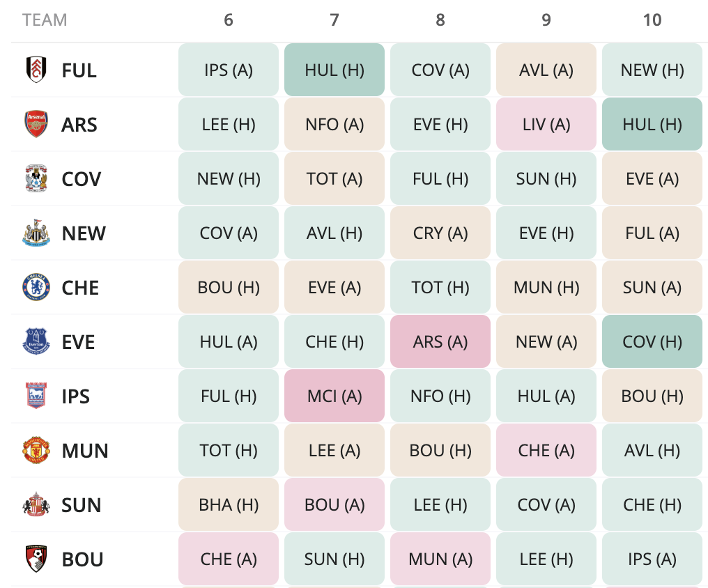Click the Newcastle club crest

point(36,233)
